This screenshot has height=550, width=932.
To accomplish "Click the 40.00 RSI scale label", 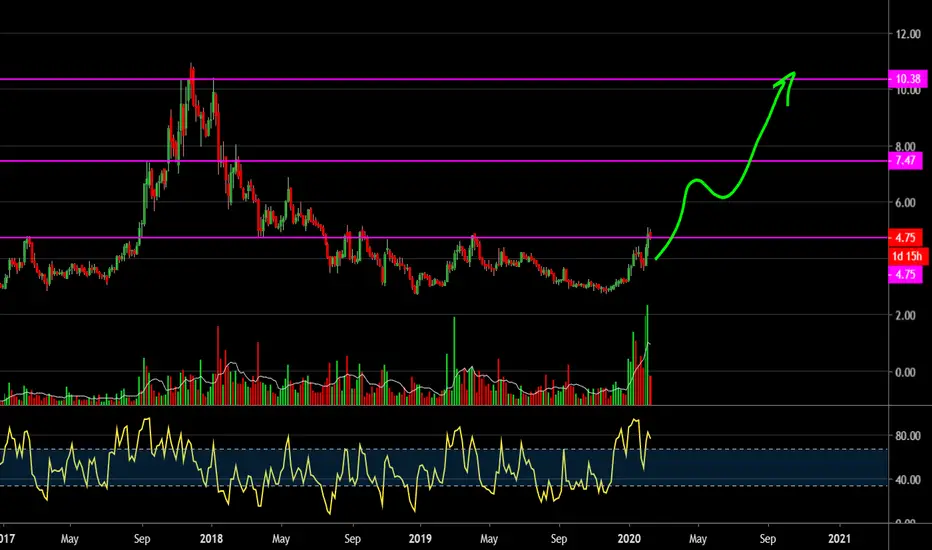I will (x=908, y=479).
